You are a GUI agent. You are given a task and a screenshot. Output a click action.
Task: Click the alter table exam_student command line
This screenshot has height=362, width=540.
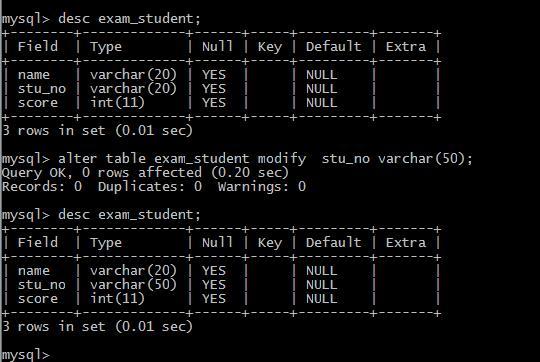point(237,159)
